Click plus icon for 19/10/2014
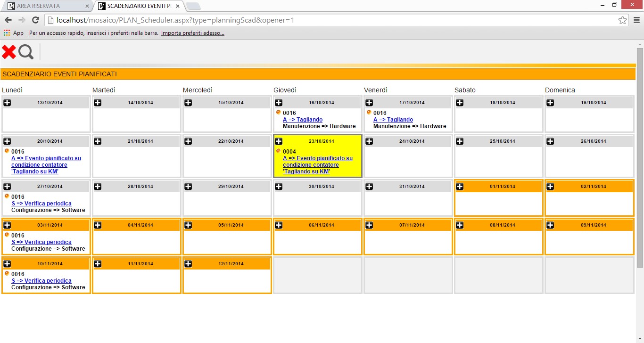This screenshot has width=644, height=343. pyautogui.click(x=550, y=103)
